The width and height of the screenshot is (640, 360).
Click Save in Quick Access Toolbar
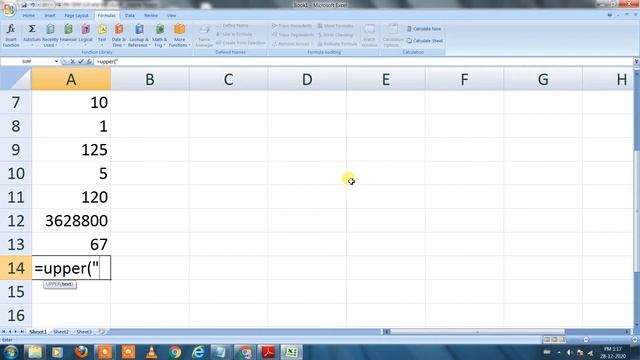pyautogui.click(x=24, y=5)
